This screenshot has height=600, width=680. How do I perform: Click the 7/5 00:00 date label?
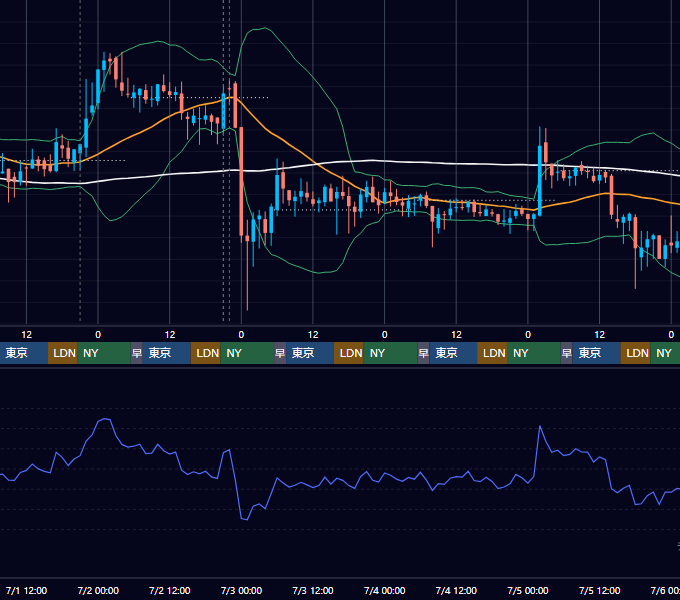pos(528,590)
